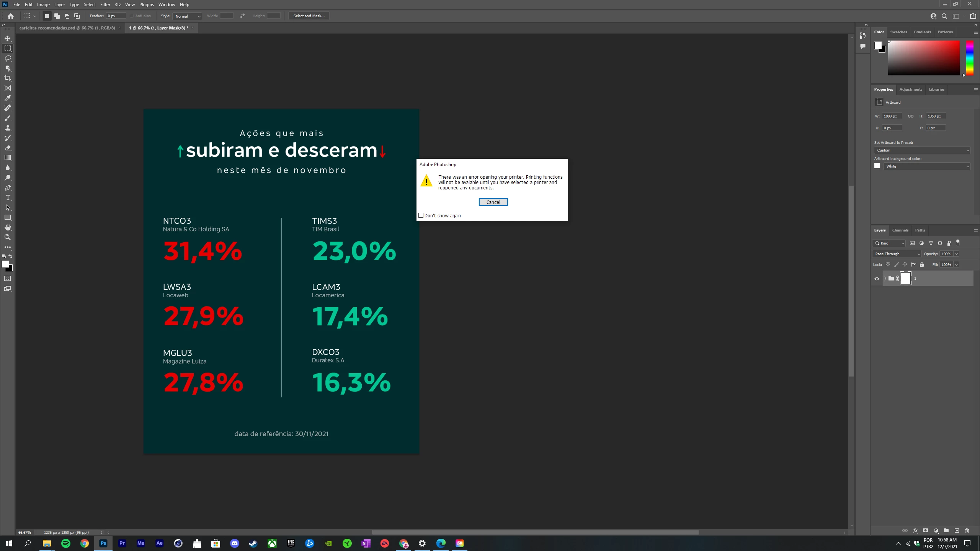This screenshot has width=980, height=551.
Task: Switch to the Channels tab
Action: click(x=900, y=230)
